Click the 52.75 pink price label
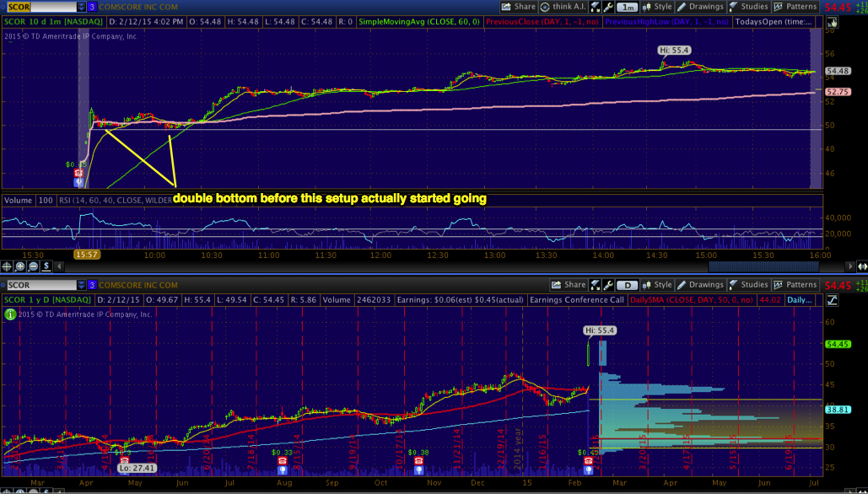This screenshot has width=868, height=494. 838,92
